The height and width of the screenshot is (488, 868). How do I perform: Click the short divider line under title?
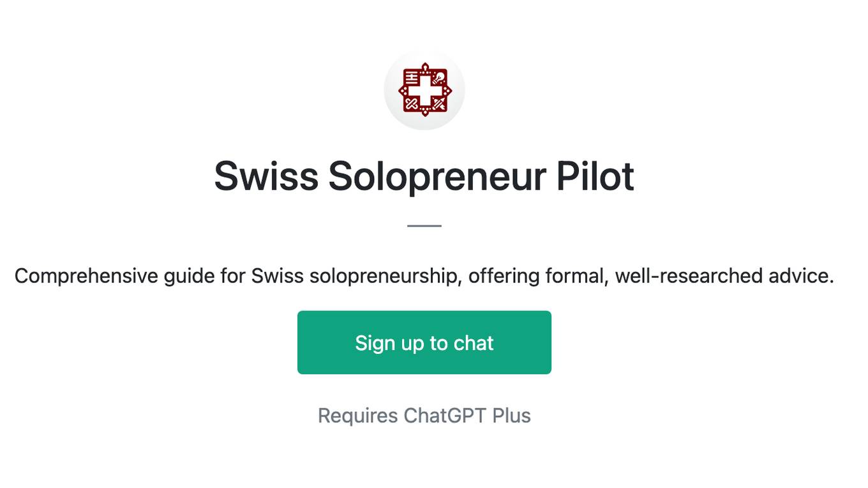tap(424, 225)
